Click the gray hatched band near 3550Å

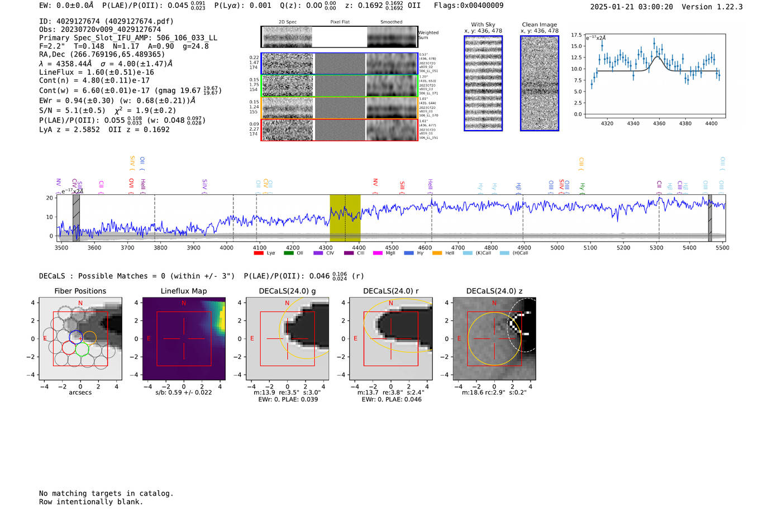(x=76, y=218)
